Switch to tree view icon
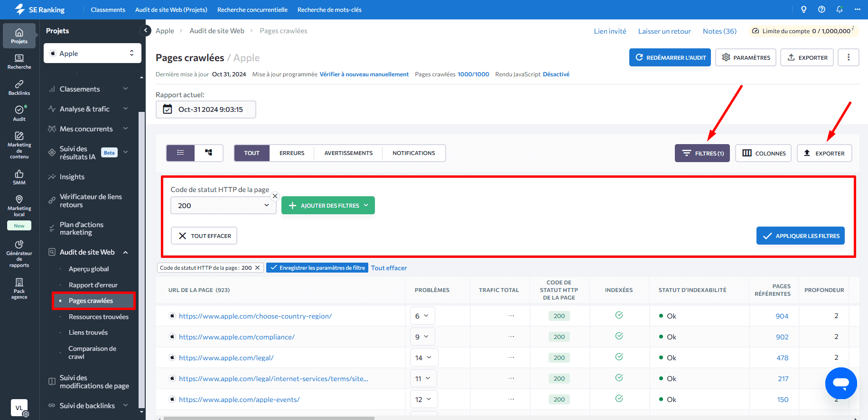The width and height of the screenshot is (868, 420). point(208,153)
